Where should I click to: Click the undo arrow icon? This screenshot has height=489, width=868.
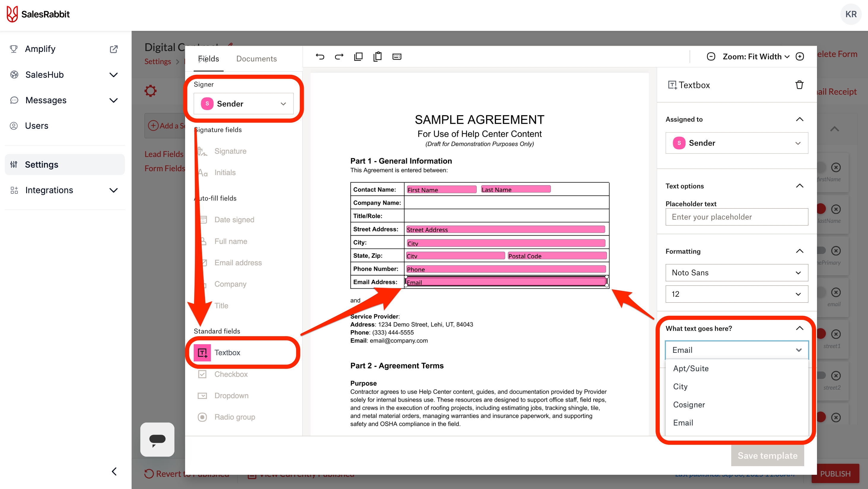(320, 57)
